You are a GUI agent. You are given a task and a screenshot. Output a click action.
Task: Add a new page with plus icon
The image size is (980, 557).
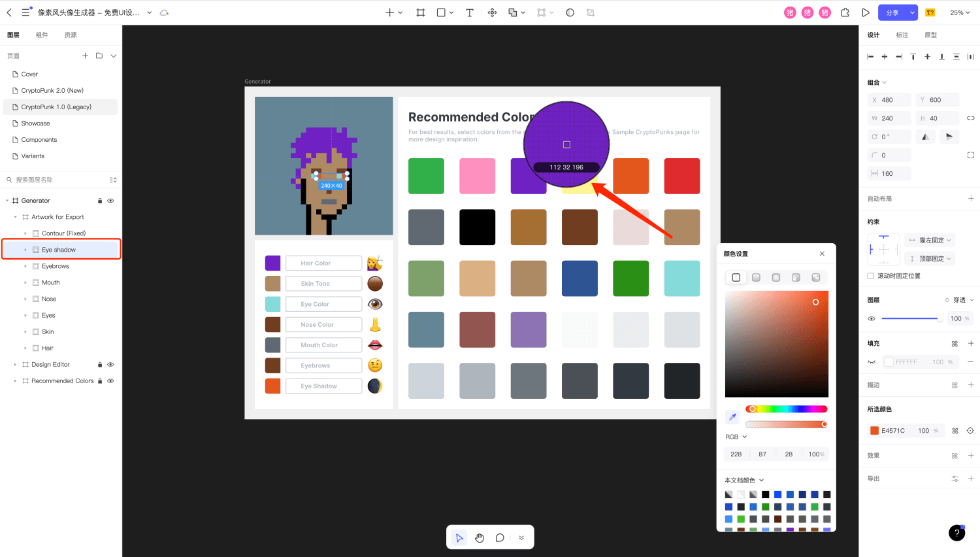85,56
